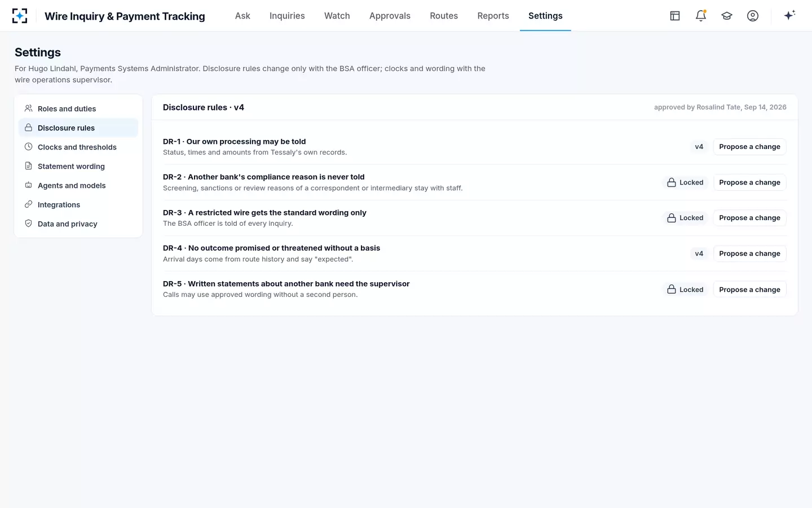Screen dimensions: 812x508
Task: Click the Integrations link icon
Action: pyautogui.click(x=28, y=204)
